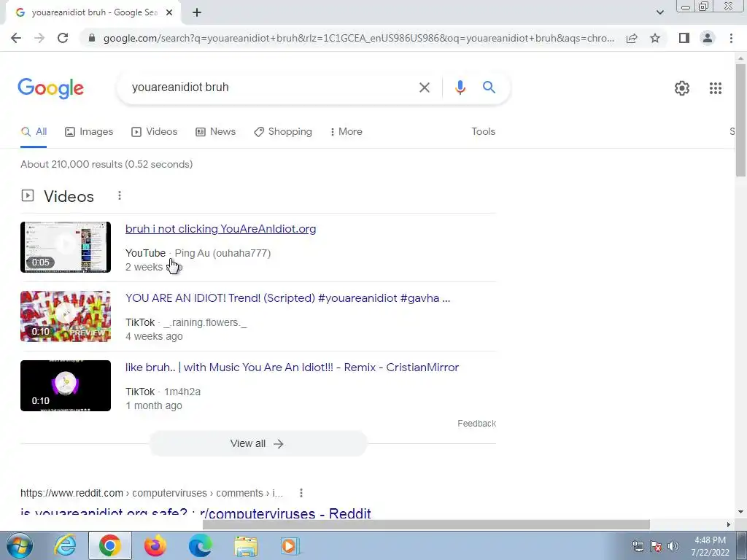Launch Internet Explorer from taskbar
Screen dimensions: 747x560
tap(65, 545)
